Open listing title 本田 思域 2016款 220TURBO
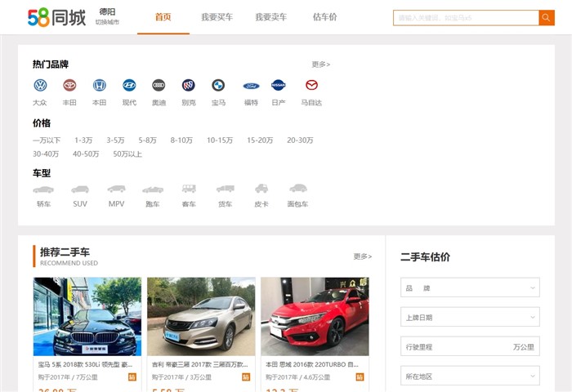This screenshot has height=392, width=572. (x=312, y=365)
